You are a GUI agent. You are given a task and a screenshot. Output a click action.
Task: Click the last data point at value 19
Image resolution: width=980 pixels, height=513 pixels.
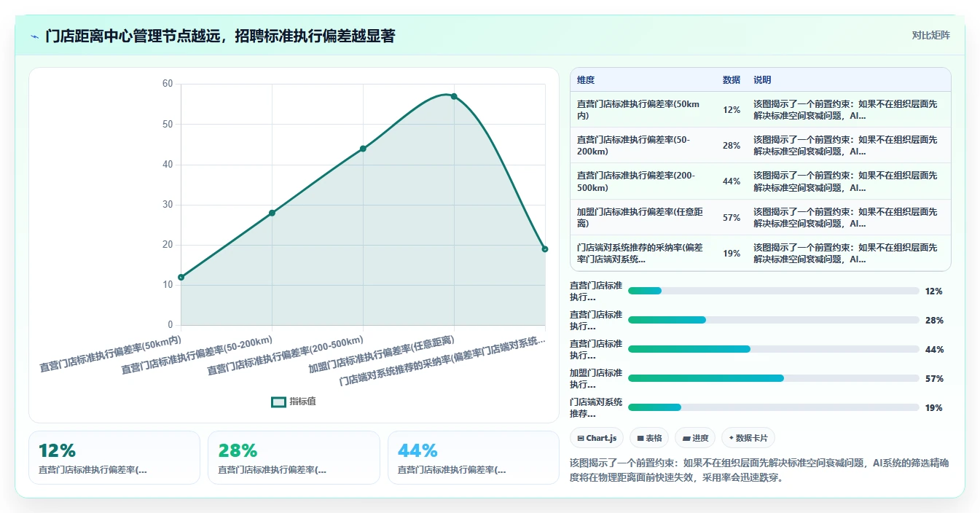(x=545, y=249)
